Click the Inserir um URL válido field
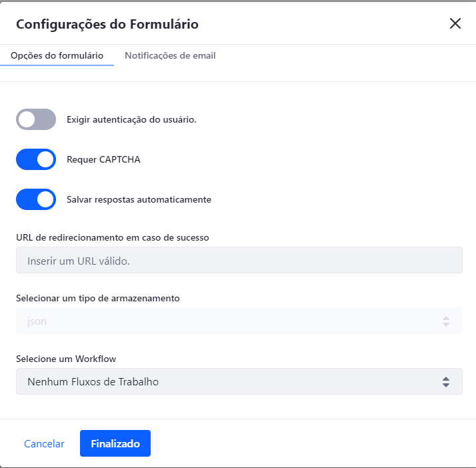The image size is (476, 468). click(x=239, y=260)
